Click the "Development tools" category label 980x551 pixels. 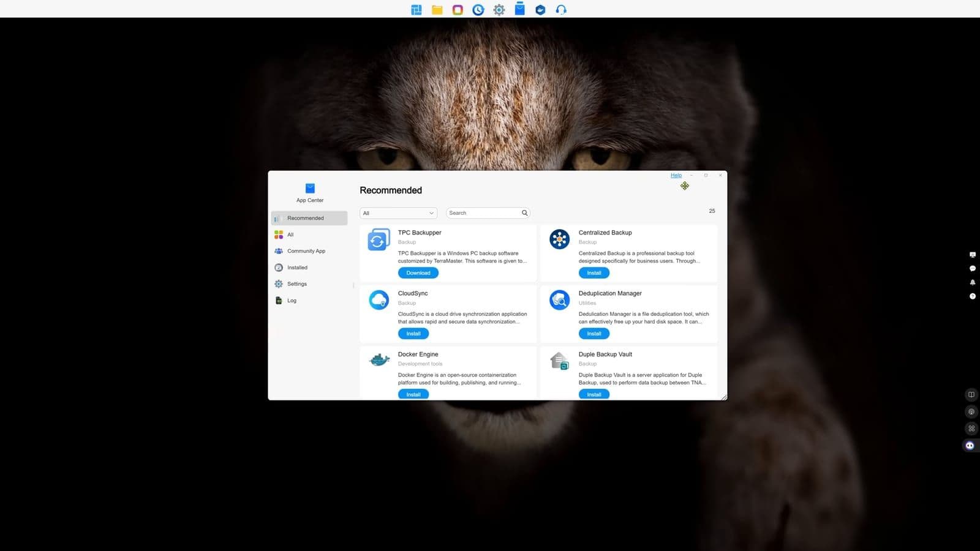420,364
